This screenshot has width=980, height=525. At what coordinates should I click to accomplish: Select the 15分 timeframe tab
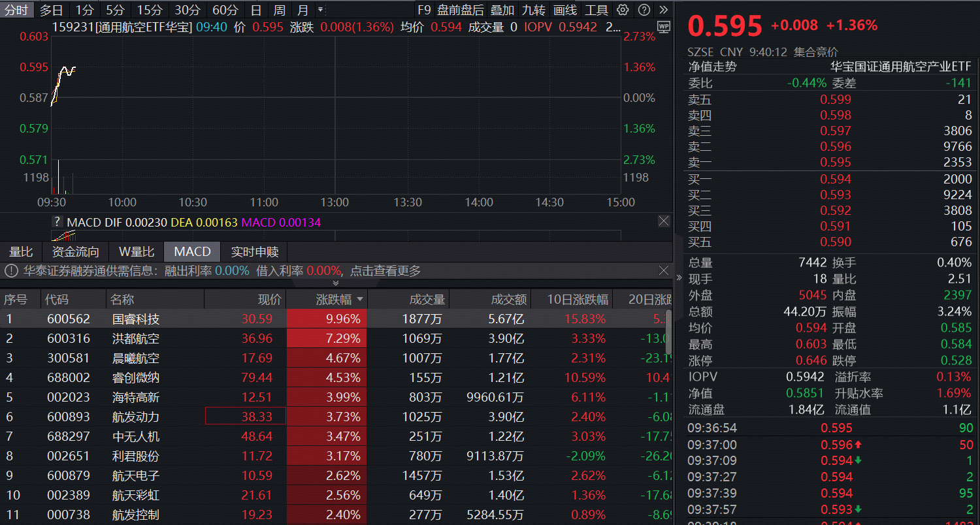pos(149,10)
